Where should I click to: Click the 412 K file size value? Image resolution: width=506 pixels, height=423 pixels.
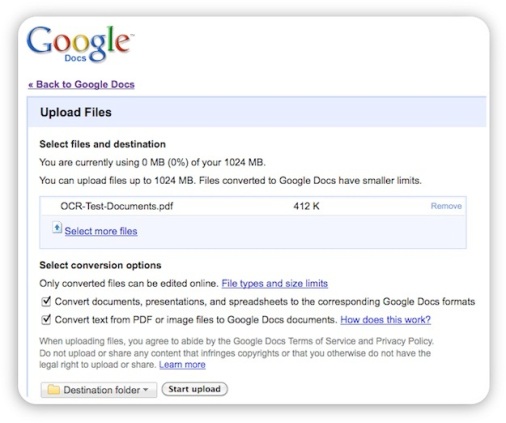pyautogui.click(x=306, y=206)
